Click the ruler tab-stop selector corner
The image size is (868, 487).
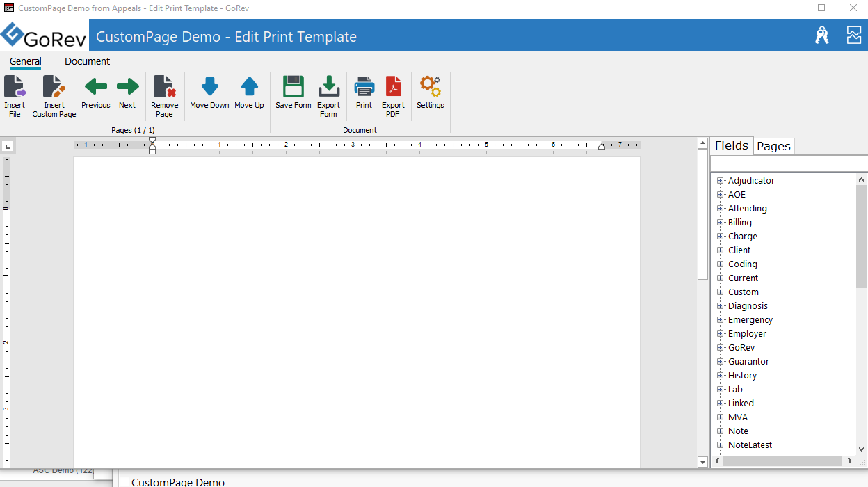click(x=8, y=146)
